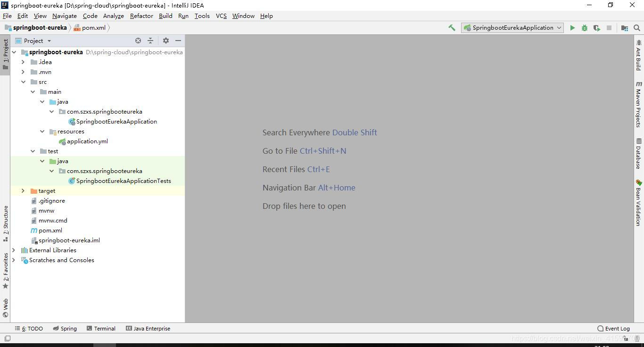Screen dimensions: 644x347
Task: Open the File menu
Action: 7,16
